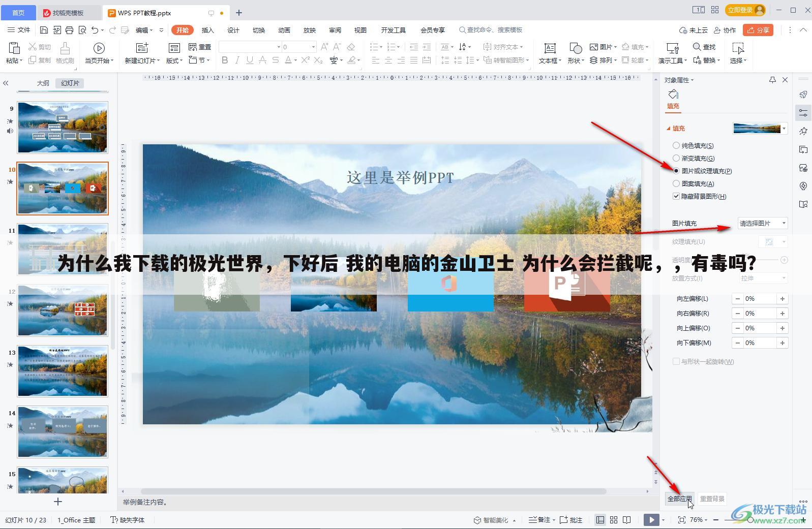The width and height of the screenshot is (812, 529).
Task: Decrease right offset with minus button
Action: click(x=737, y=314)
